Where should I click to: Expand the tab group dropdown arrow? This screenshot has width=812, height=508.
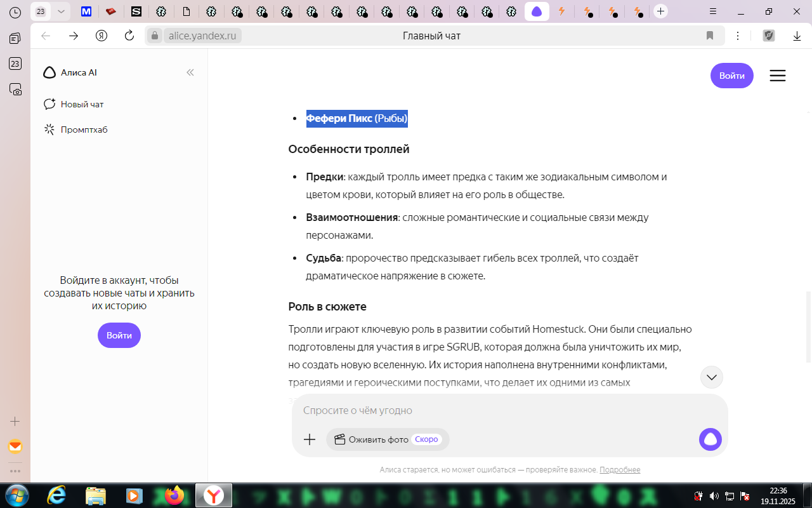[61, 11]
